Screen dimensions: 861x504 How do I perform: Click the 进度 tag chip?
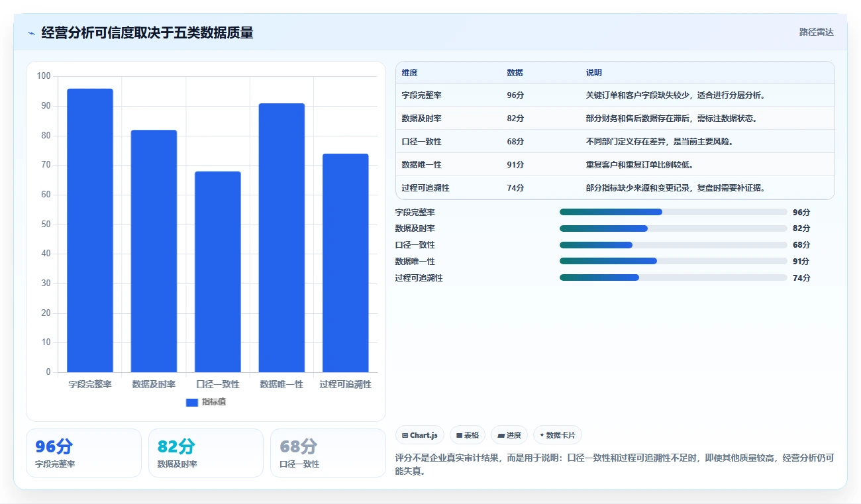(x=509, y=435)
